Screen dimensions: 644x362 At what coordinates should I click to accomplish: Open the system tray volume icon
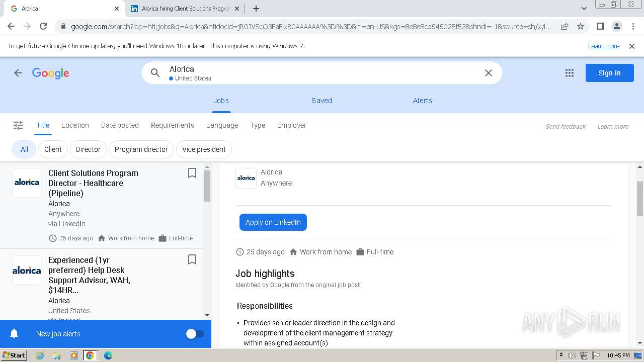point(572,355)
